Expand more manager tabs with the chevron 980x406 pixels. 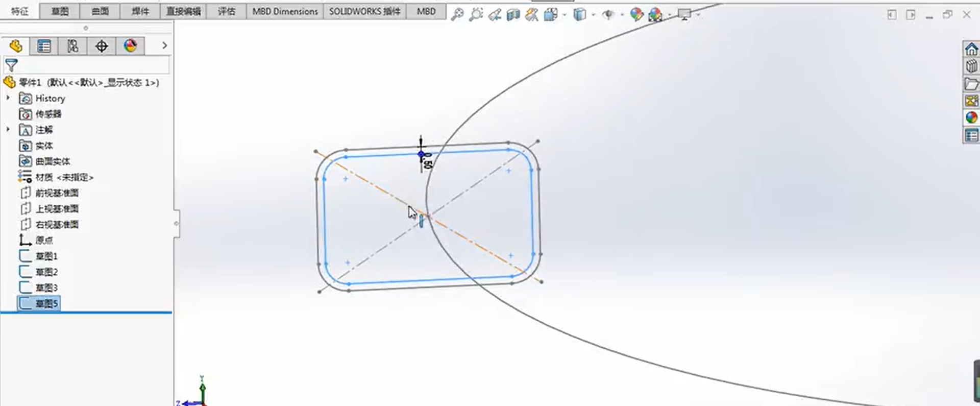pyautogui.click(x=164, y=45)
